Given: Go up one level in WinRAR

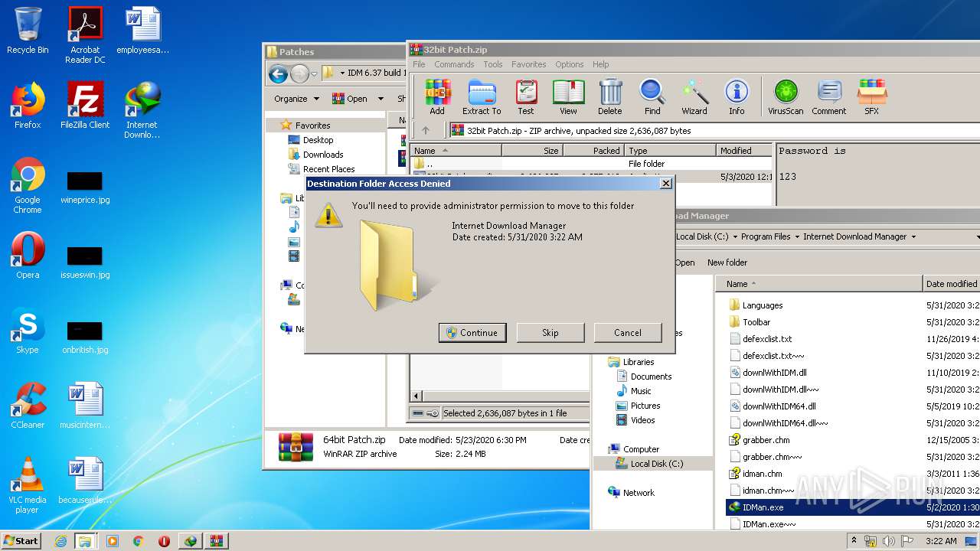Looking at the screenshot, I should tap(426, 131).
